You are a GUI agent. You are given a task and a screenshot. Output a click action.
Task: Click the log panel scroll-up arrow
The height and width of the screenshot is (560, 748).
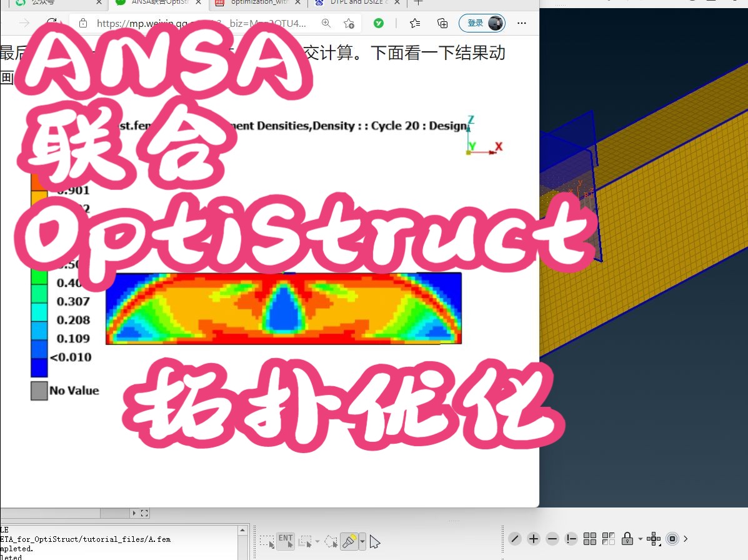pyautogui.click(x=243, y=530)
